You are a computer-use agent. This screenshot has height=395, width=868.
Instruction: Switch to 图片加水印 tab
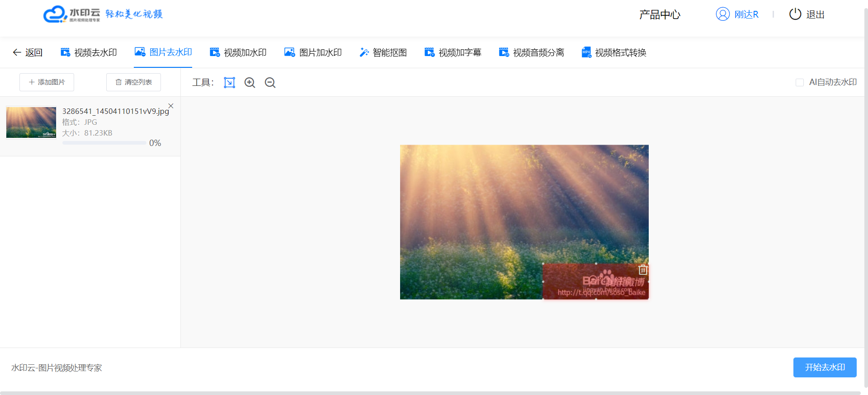pyautogui.click(x=313, y=52)
